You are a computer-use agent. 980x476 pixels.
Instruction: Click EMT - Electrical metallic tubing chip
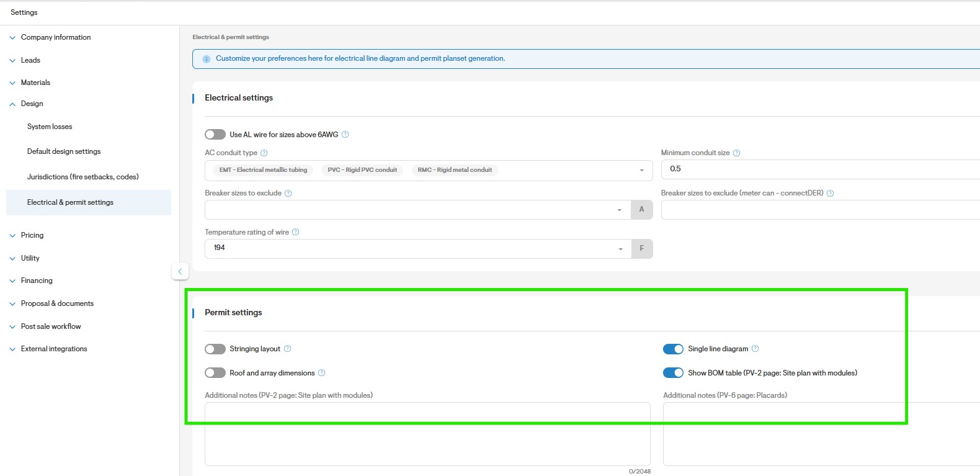click(263, 170)
